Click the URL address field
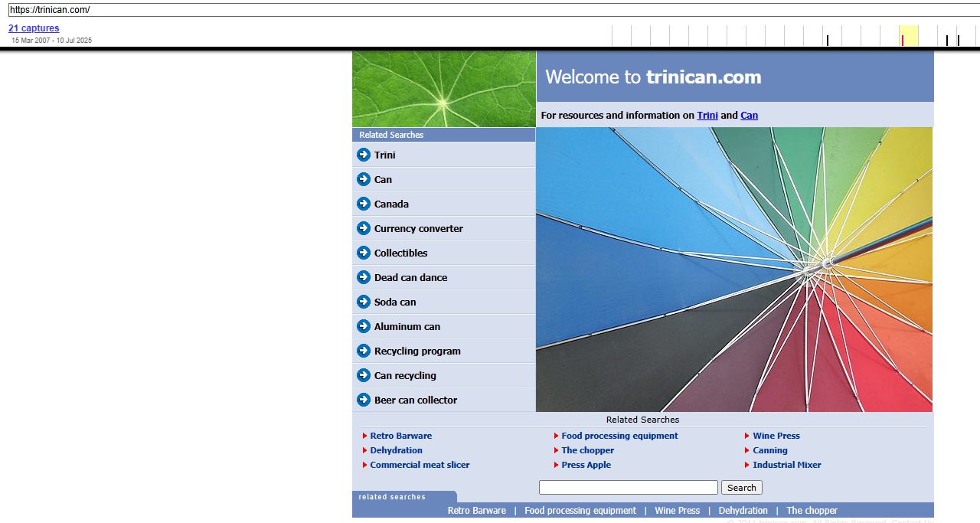Image resolution: width=980 pixels, height=523 pixels. 490,10
